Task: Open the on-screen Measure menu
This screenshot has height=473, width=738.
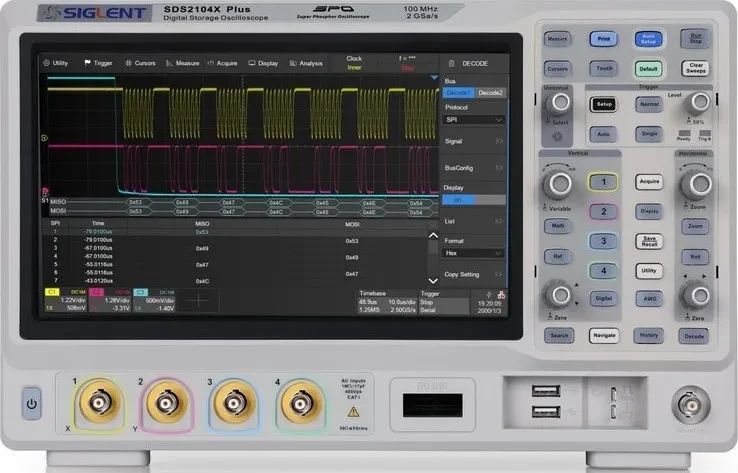Action: click(183, 63)
